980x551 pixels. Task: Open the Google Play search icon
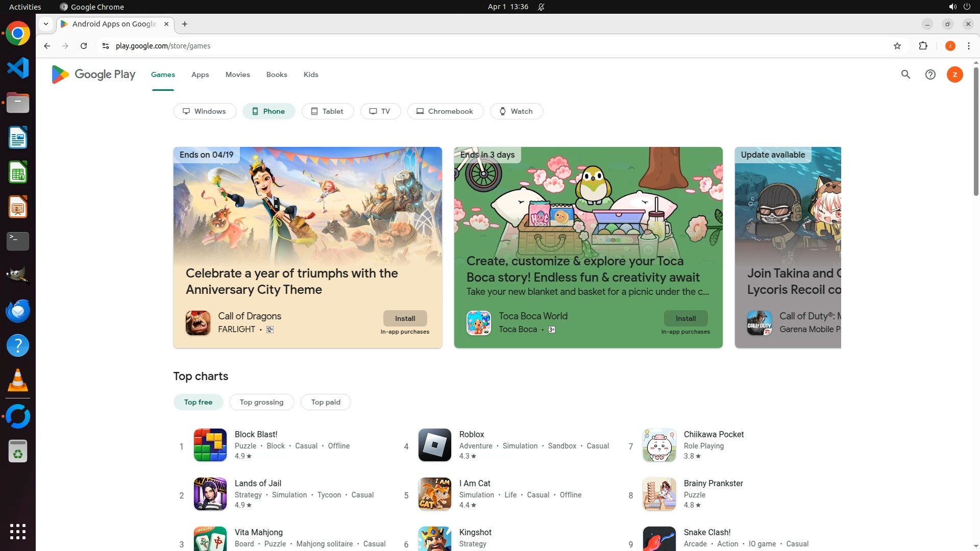point(905,74)
